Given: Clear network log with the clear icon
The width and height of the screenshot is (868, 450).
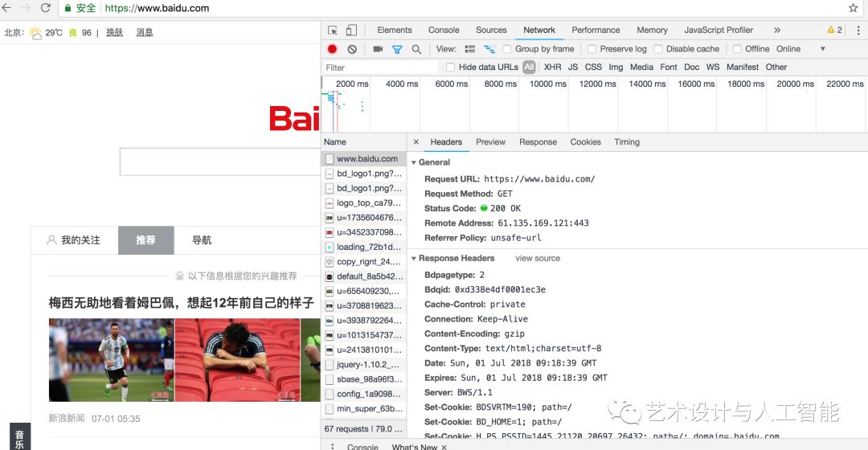Looking at the screenshot, I should 352,49.
